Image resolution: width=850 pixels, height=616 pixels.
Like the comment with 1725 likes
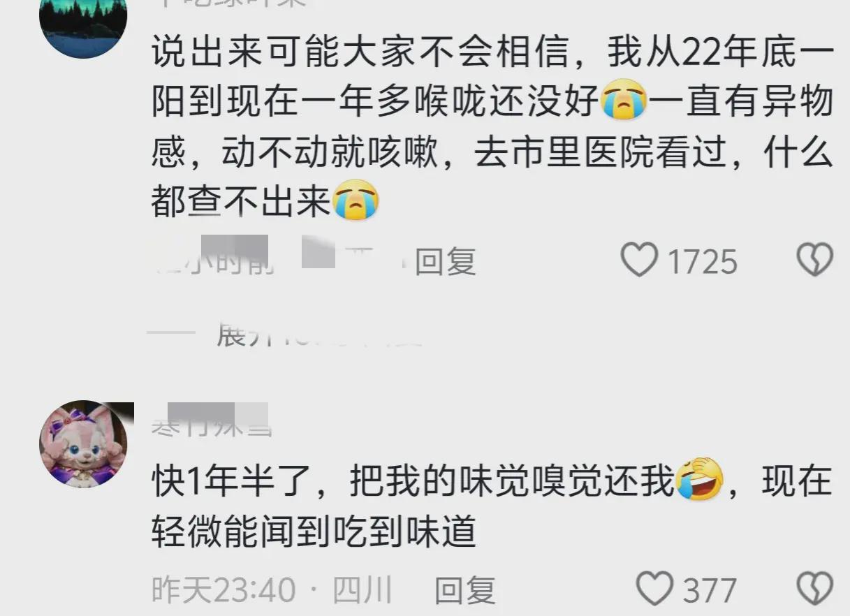(639, 261)
